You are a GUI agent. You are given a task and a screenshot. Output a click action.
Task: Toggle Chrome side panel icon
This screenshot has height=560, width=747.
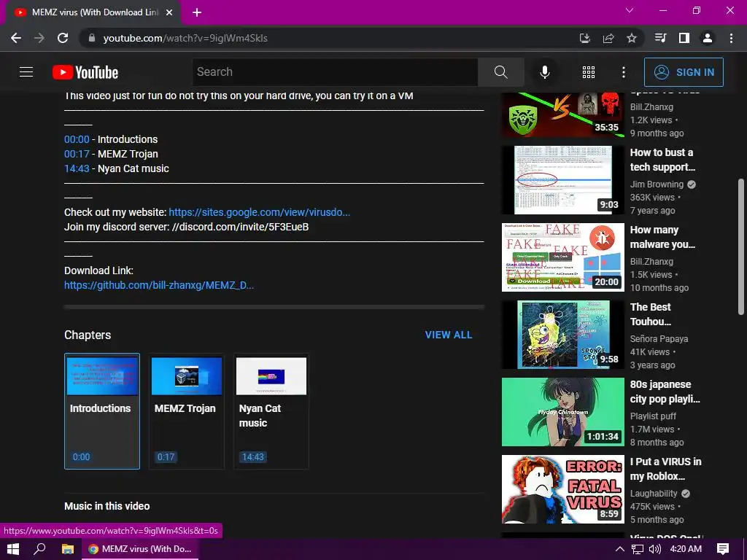(x=684, y=38)
